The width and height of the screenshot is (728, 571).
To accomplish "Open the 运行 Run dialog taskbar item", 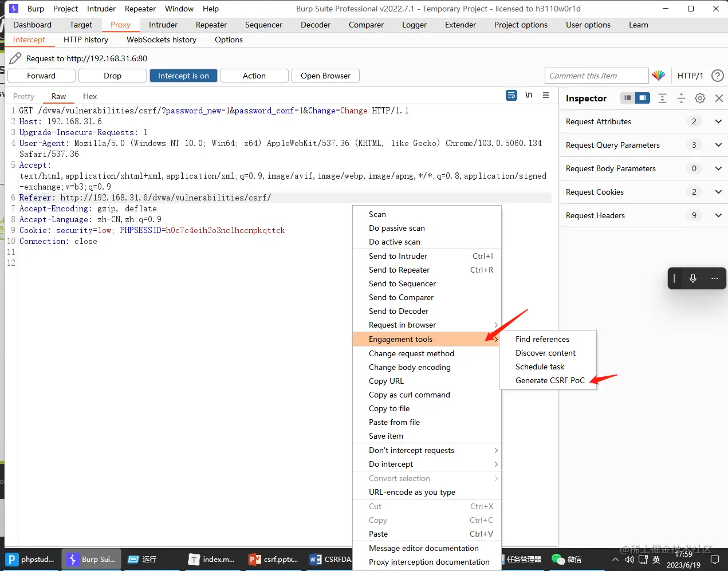I will click(142, 560).
